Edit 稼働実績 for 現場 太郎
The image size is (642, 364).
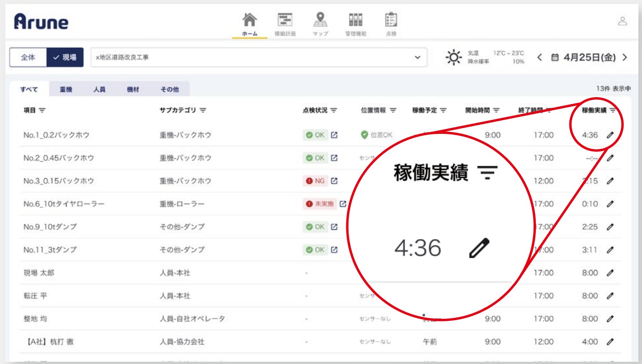point(610,273)
